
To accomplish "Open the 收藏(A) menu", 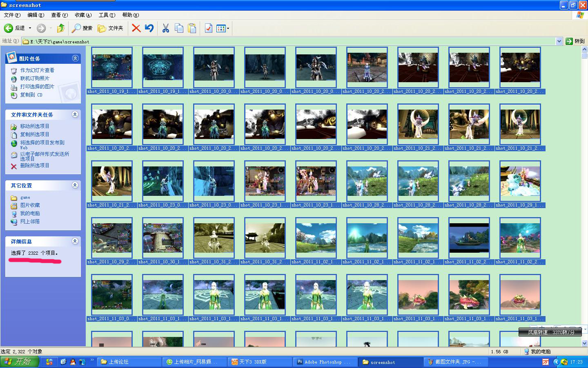I will 83,15.
